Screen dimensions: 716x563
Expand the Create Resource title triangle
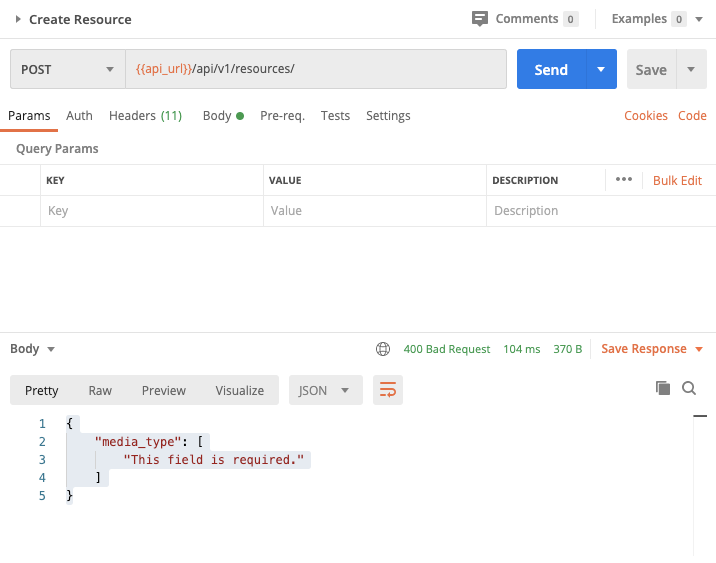(x=18, y=19)
